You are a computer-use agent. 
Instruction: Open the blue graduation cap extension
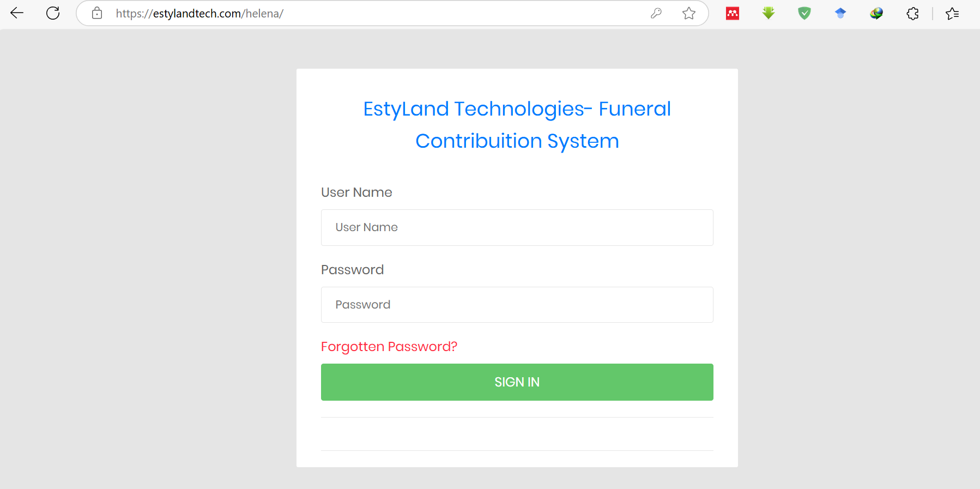click(840, 13)
